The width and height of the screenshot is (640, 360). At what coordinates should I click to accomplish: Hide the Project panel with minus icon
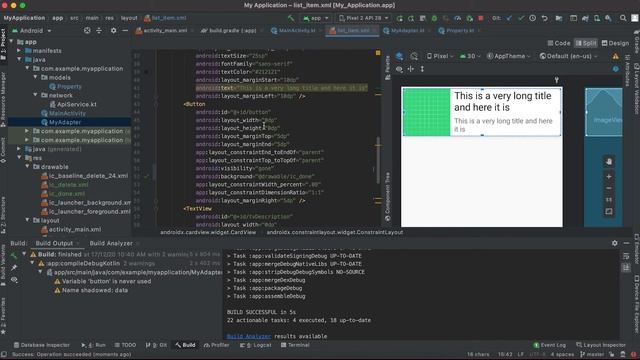125,31
